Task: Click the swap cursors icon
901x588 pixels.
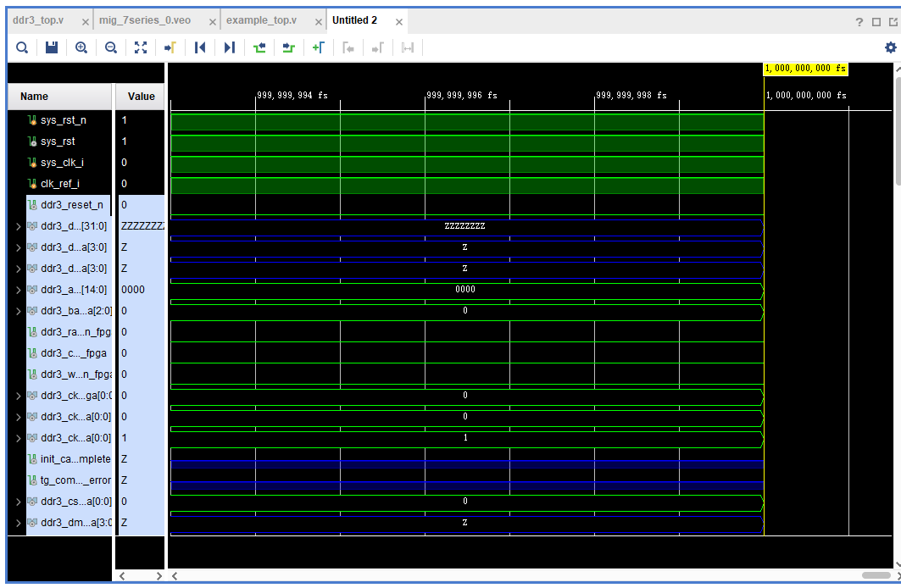Action: coord(408,47)
